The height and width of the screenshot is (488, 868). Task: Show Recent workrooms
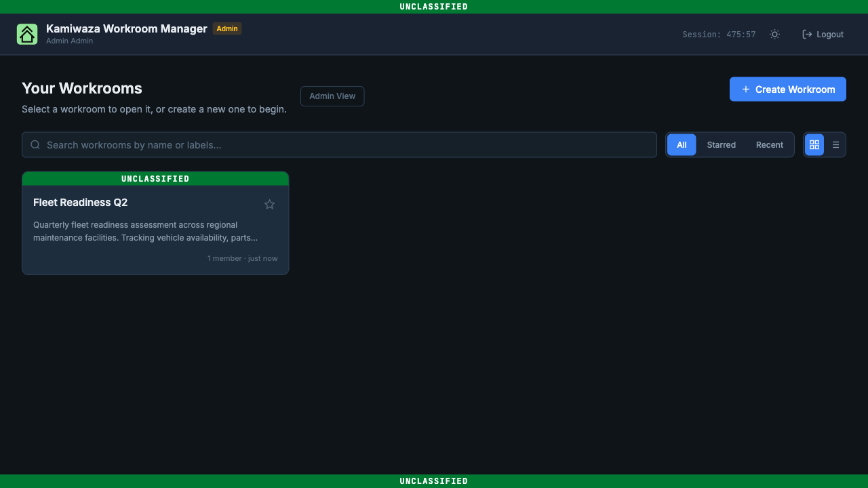(770, 145)
